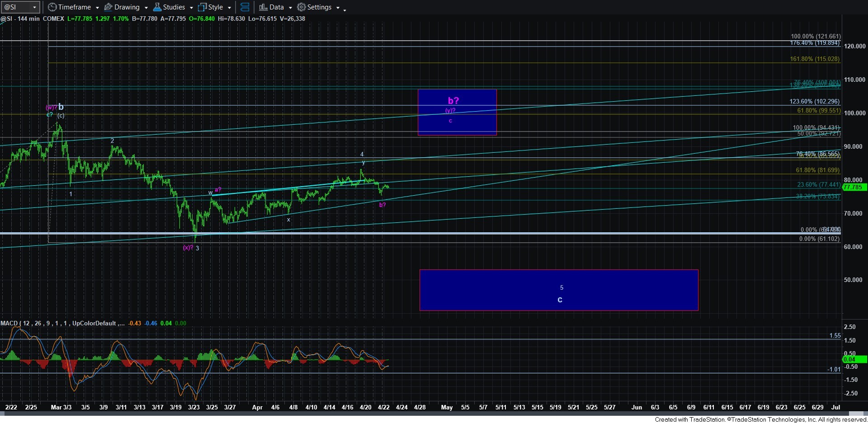Expand the Drawing menu dropdown arrow
The image size is (868, 423).
tap(146, 8)
